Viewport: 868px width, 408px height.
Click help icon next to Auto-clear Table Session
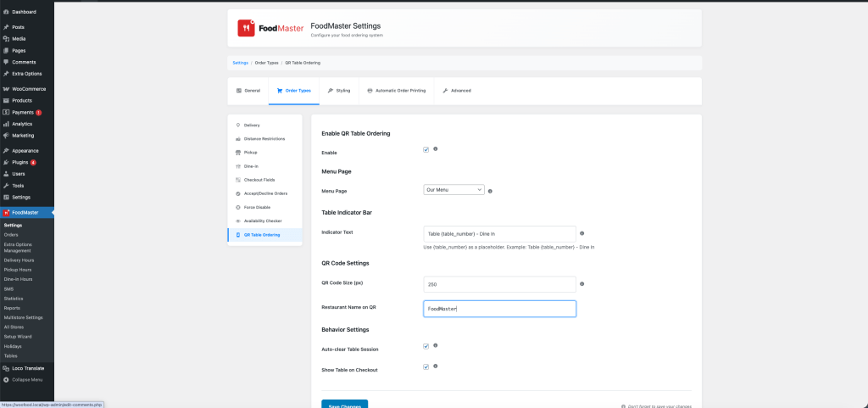pyautogui.click(x=435, y=345)
